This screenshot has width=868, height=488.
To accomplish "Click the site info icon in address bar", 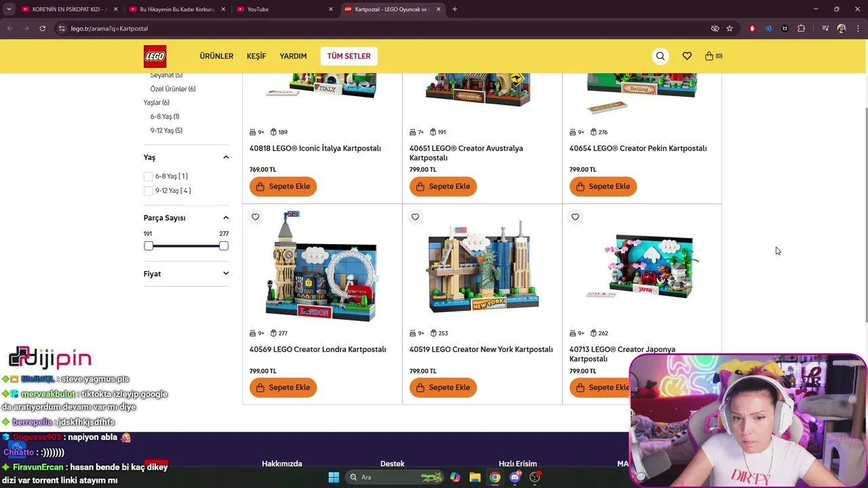I will (x=62, y=28).
